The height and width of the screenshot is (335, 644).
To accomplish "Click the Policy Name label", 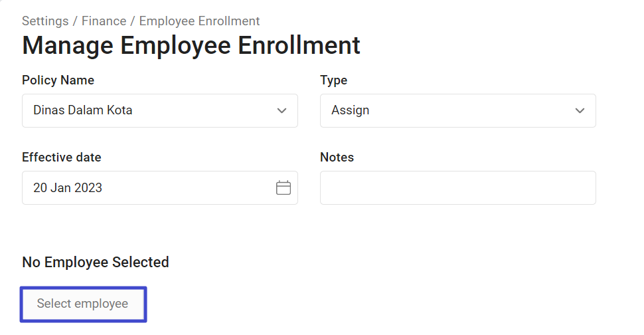I will coord(58,80).
